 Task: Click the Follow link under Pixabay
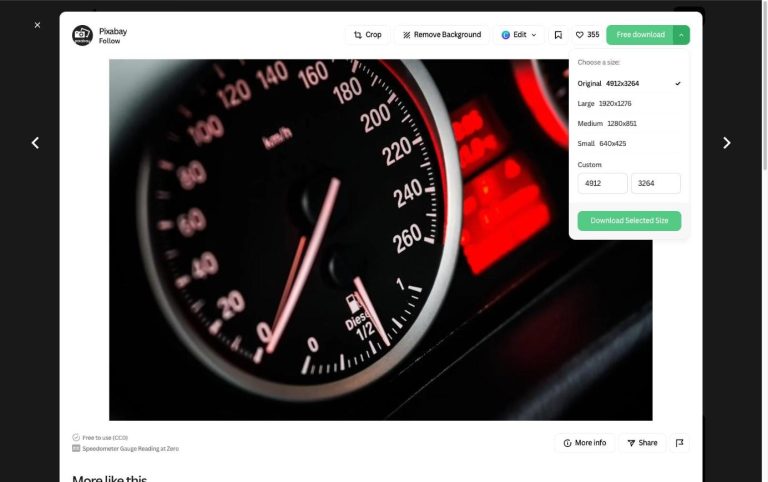(x=109, y=42)
